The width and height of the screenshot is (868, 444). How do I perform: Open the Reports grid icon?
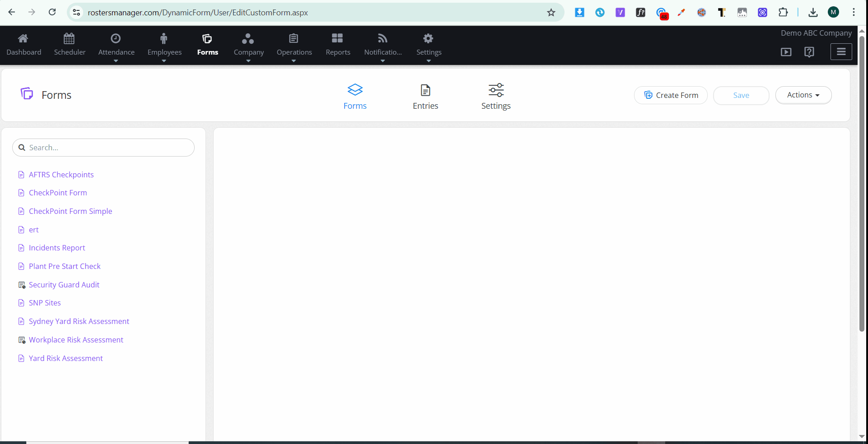[337, 38]
